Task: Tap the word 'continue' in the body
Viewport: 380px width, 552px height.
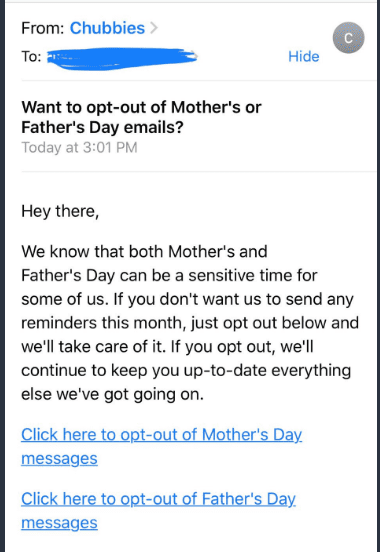Action: [54, 370]
